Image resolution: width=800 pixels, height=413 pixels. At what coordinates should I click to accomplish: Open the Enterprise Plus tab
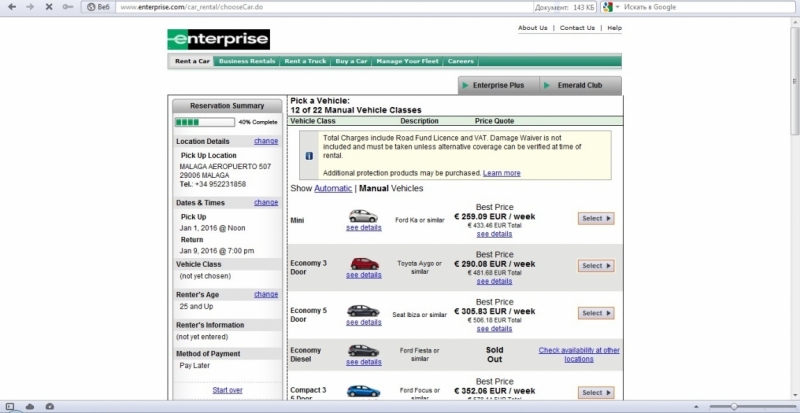coord(495,86)
